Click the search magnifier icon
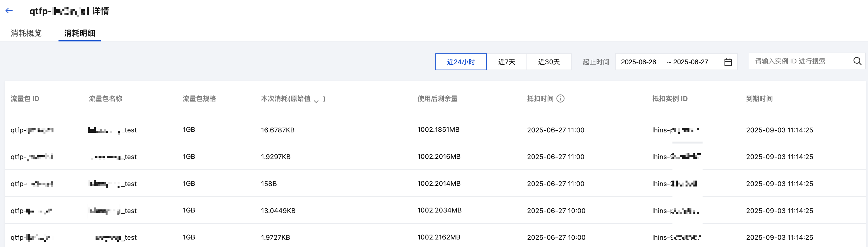 tap(857, 61)
